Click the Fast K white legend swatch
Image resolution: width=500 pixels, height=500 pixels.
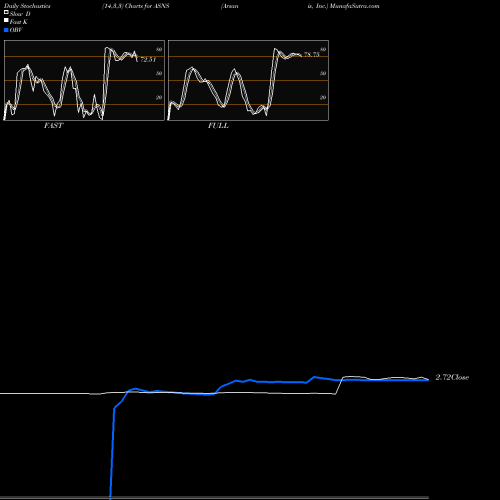pos(6,20)
